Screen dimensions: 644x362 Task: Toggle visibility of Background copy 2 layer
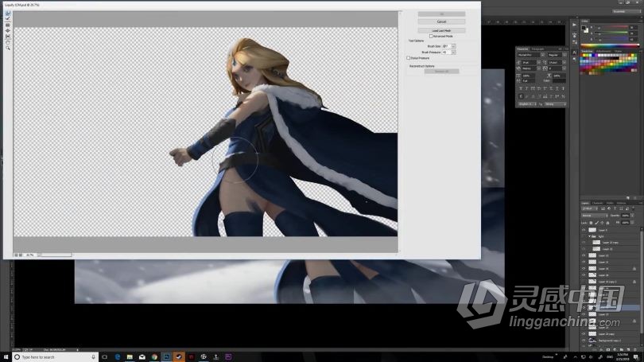[584, 341]
